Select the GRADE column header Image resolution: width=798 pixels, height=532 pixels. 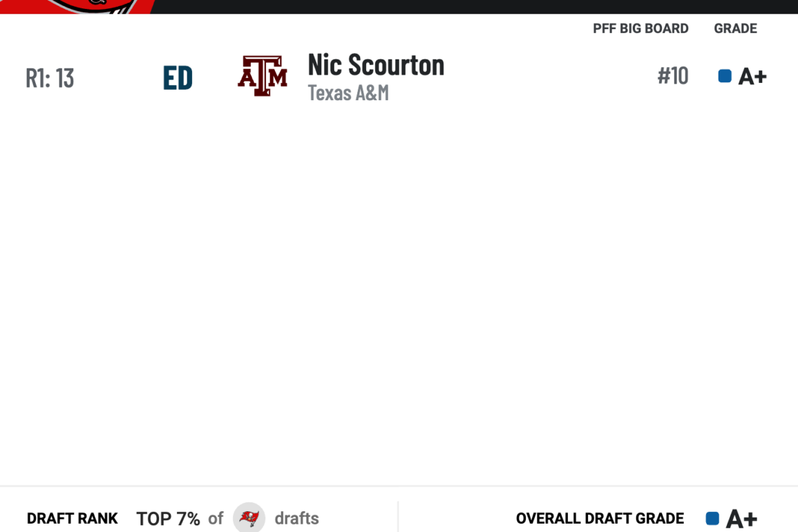735,28
